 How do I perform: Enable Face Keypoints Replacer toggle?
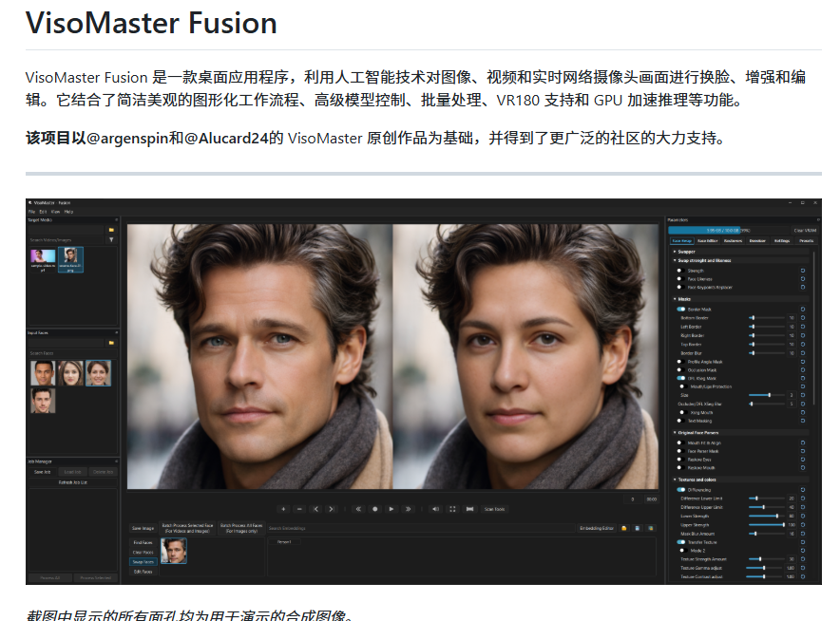pyautogui.click(x=680, y=288)
